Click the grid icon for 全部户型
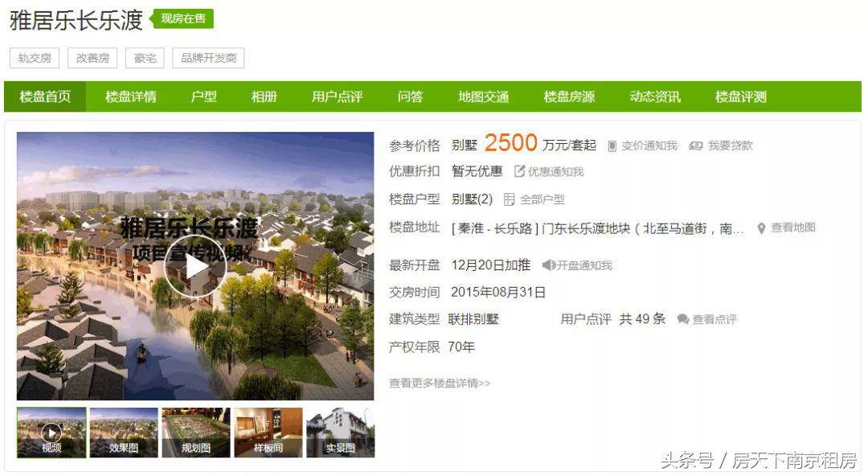Screen dimensions: 868x476 pos(510,199)
